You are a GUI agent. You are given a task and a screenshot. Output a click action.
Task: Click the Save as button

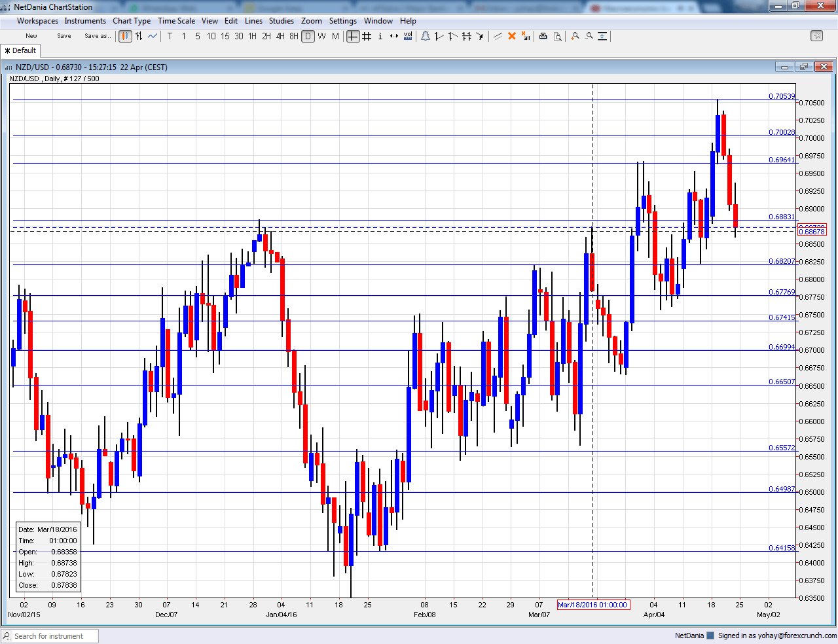click(98, 36)
